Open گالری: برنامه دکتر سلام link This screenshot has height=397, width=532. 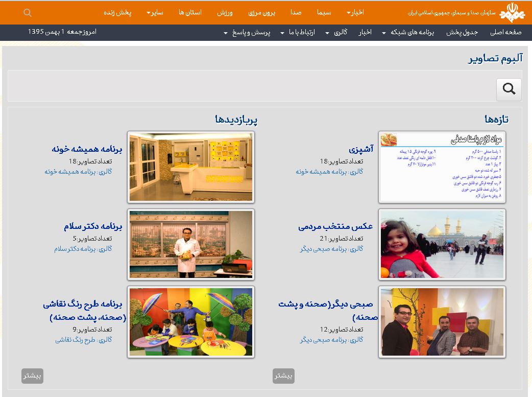click(x=83, y=249)
